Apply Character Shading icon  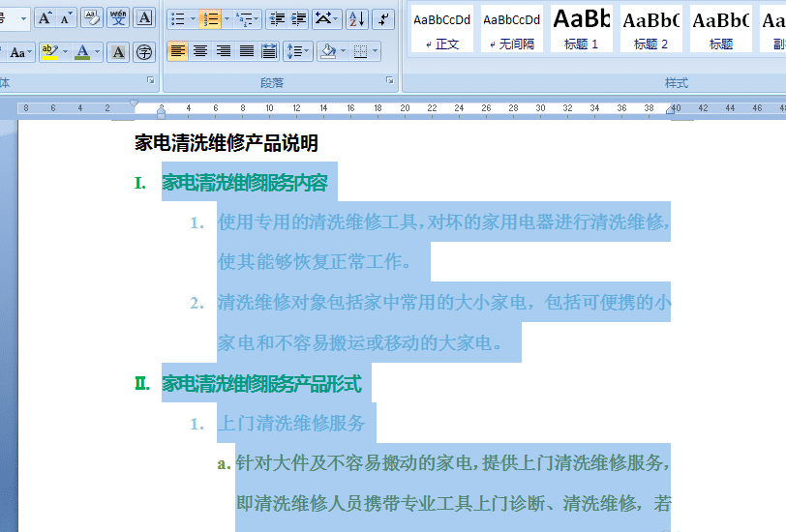tap(118, 52)
